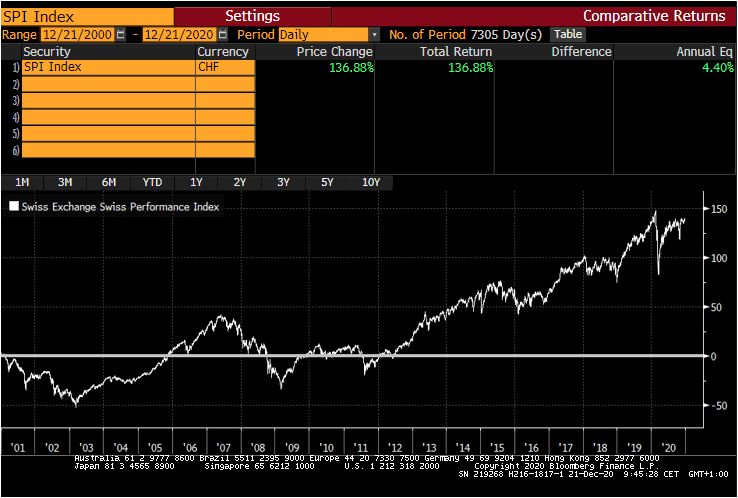The image size is (738, 498).
Task: Click the 4.40% annual equivalent value
Action: coord(718,68)
